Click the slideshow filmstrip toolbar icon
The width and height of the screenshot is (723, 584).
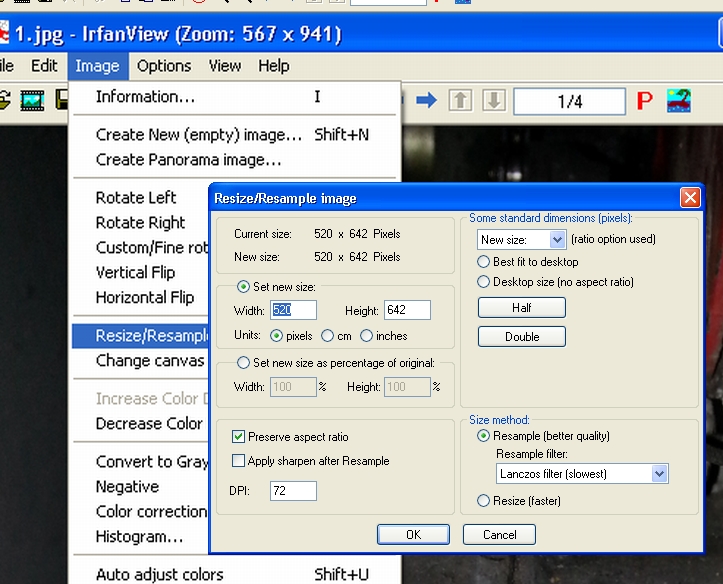(x=32, y=100)
